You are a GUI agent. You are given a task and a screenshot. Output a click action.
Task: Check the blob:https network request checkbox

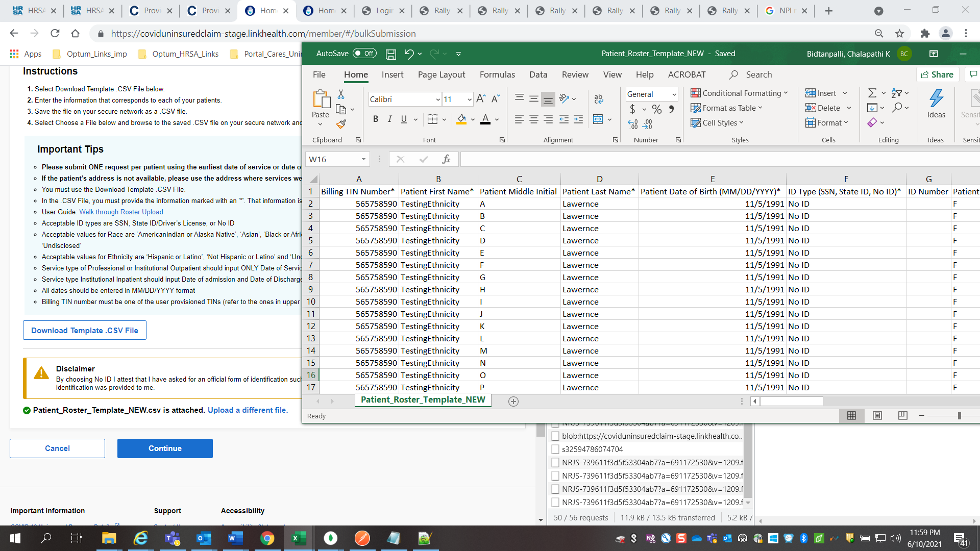pos(555,436)
